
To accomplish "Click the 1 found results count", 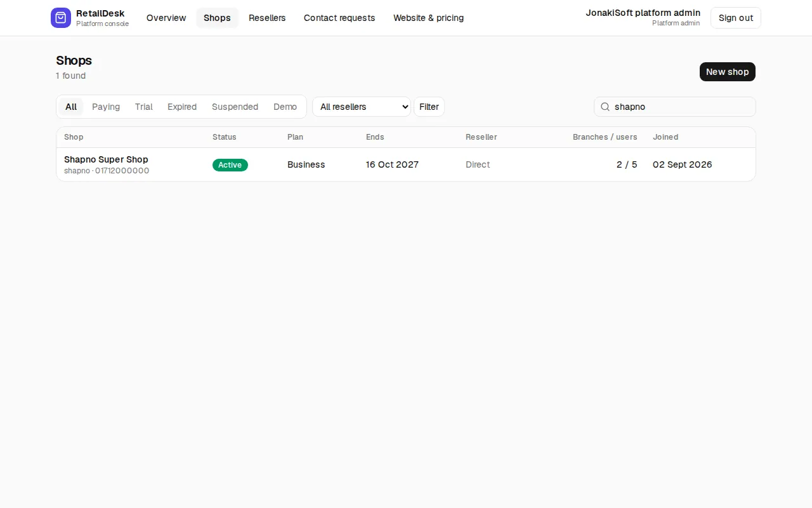I will tap(71, 76).
